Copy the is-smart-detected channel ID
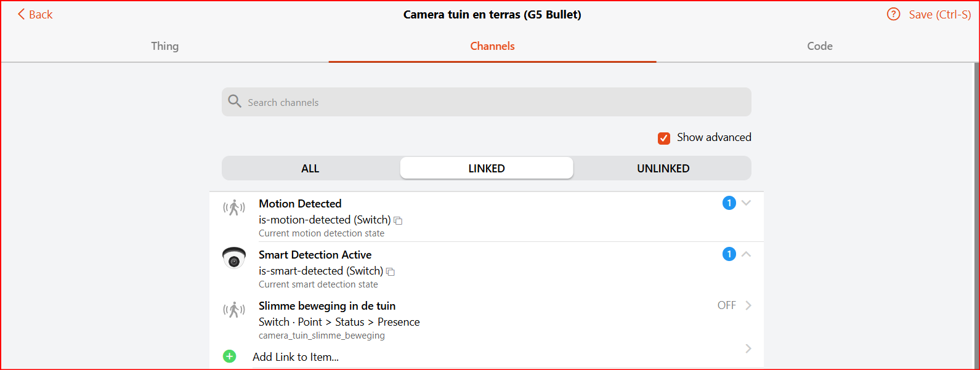The width and height of the screenshot is (980, 370). point(391,271)
